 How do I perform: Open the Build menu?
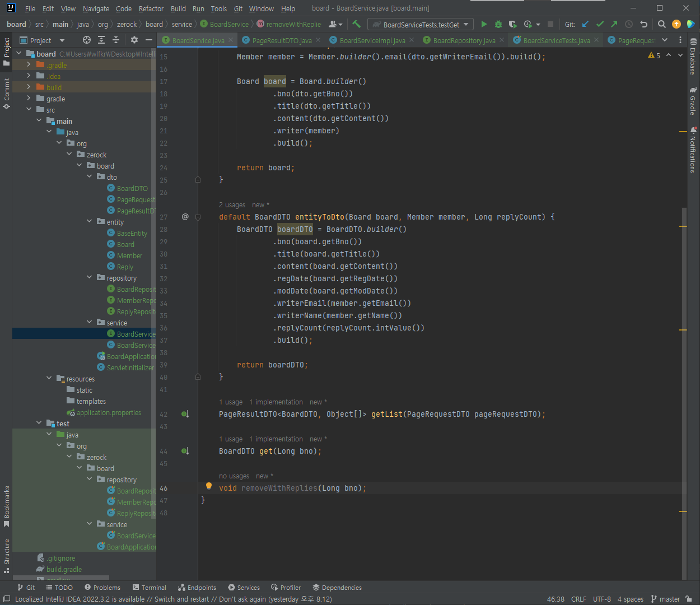click(178, 8)
